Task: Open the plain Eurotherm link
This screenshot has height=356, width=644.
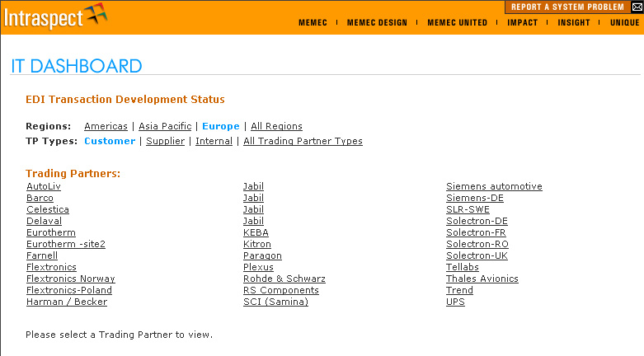Action: click(x=51, y=232)
